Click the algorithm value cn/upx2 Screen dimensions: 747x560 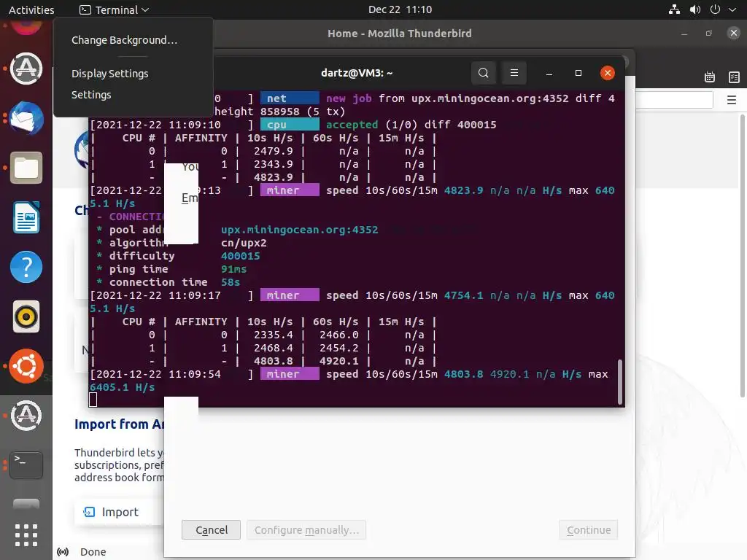click(244, 243)
